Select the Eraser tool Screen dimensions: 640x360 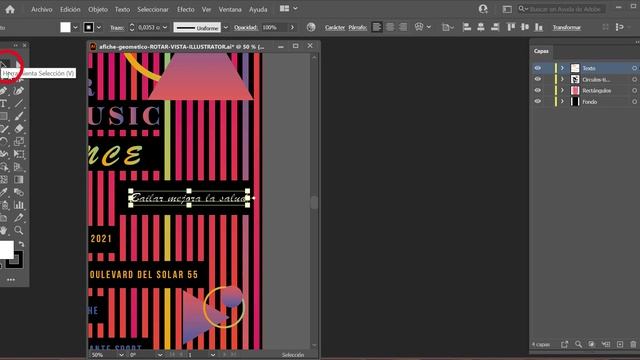click(19, 129)
